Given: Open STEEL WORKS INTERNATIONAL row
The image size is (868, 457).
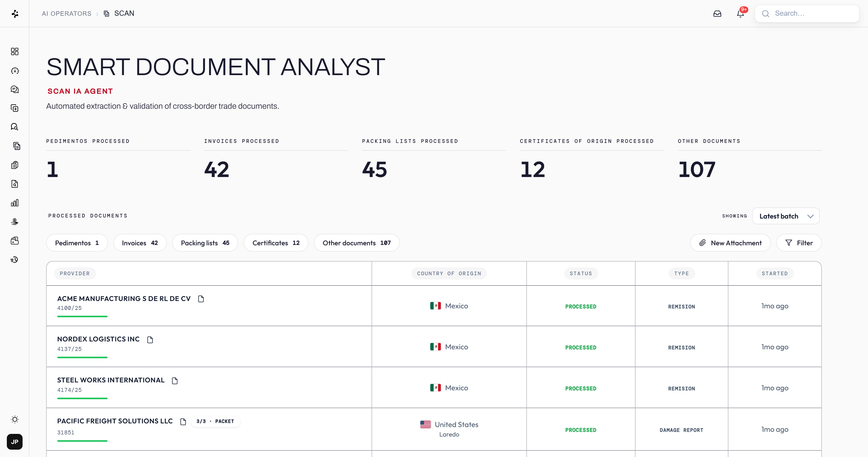Looking at the screenshot, I should coord(434,387).
